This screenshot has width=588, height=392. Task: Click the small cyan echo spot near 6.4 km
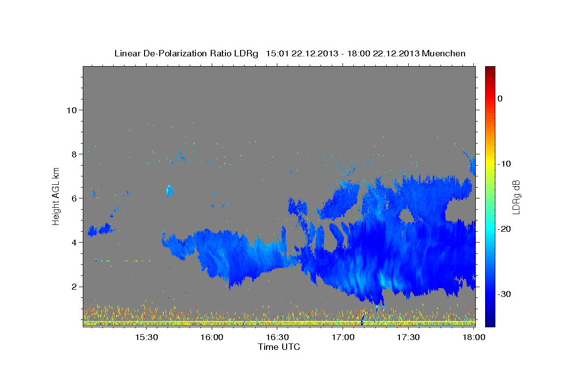click(169, 190)
